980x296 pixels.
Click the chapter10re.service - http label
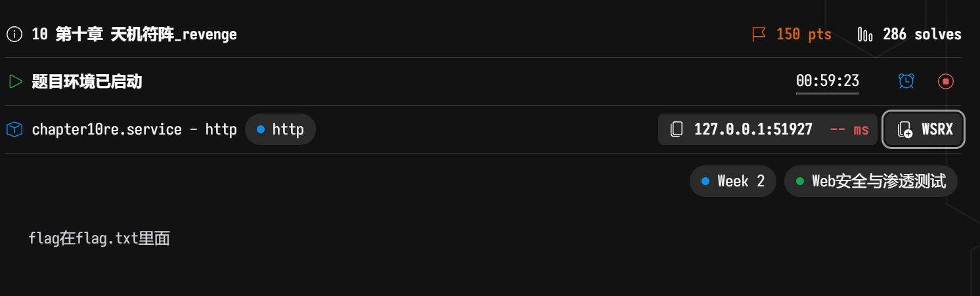click(x=134, y=129)
